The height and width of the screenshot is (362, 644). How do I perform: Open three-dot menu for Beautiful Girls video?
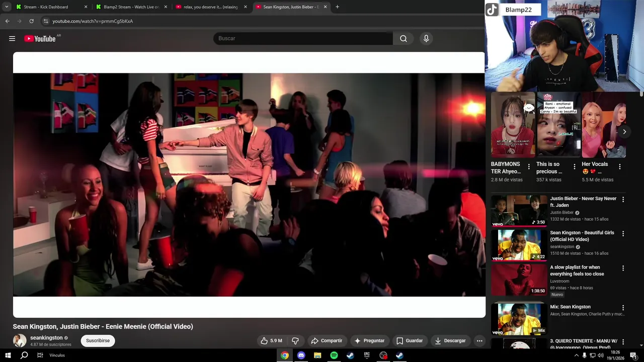[x=623, y=234]
